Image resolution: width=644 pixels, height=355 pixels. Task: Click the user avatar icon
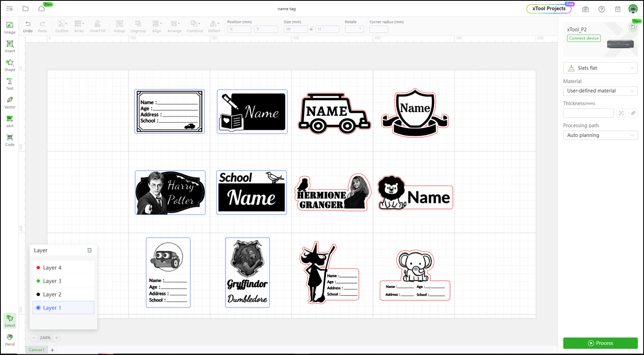633,9
